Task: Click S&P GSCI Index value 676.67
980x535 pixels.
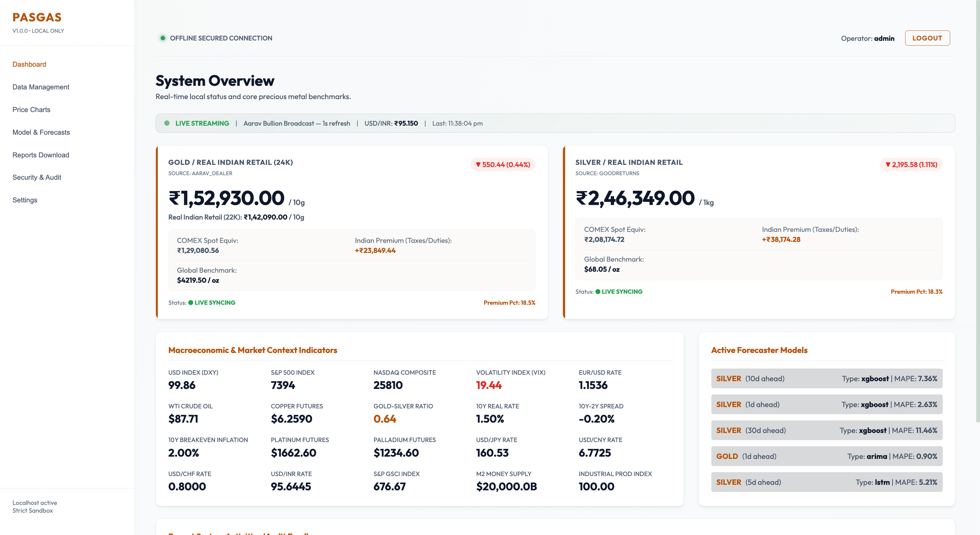Action: (390, 487)
